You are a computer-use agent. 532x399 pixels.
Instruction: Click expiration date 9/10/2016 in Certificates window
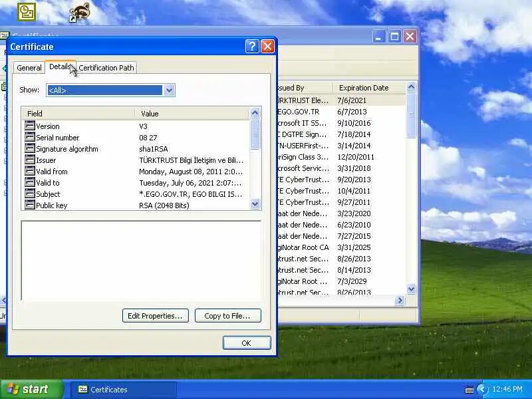click(354, 123)
